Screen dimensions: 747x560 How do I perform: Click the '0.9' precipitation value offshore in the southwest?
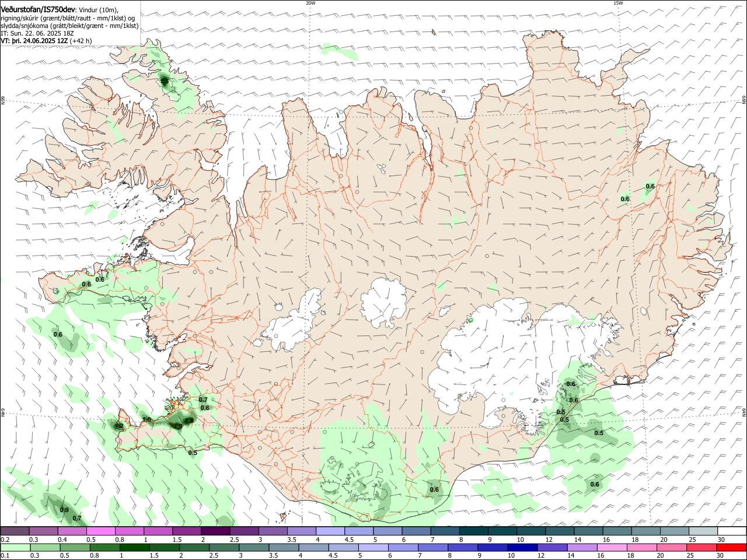(64, 510)
